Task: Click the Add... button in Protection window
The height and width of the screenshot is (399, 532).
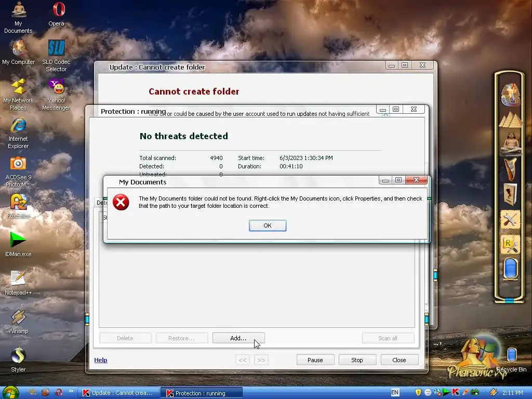Action: coord(238,338)
